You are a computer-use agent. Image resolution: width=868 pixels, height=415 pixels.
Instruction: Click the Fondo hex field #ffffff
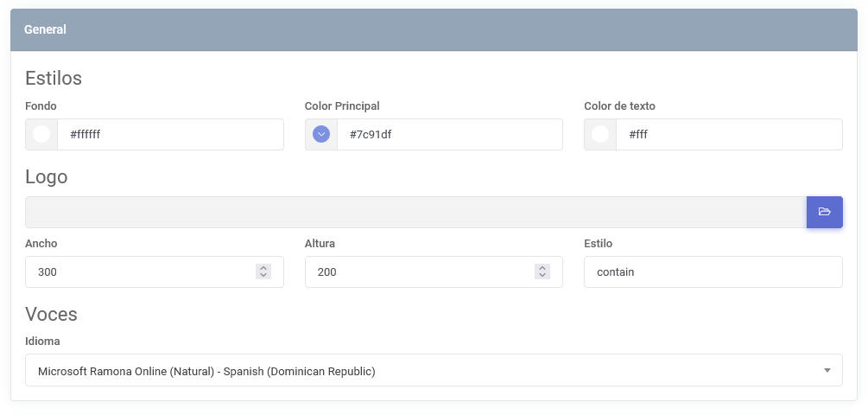[x=170, y=135]
